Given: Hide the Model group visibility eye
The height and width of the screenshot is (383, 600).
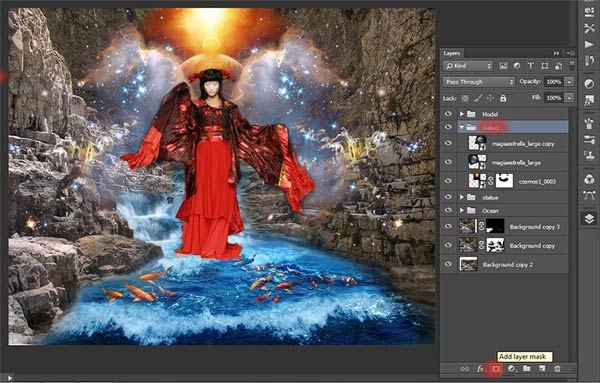Looking at the screenshot, I should [x=448, y=114].
